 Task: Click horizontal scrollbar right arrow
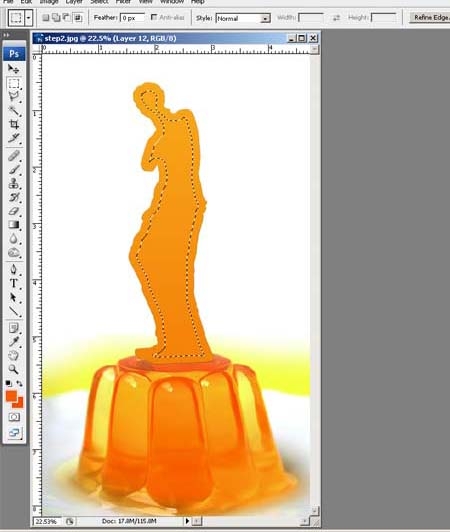tap(305, 521)
